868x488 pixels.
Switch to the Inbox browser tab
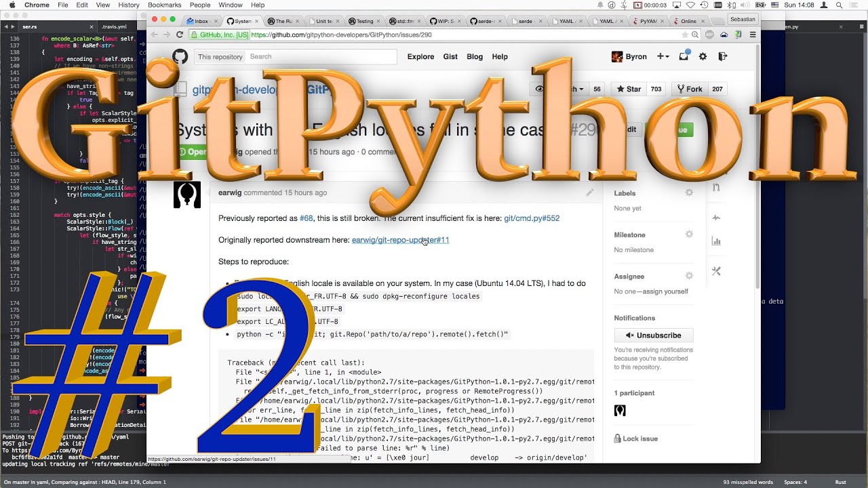[x=202, y=21]
